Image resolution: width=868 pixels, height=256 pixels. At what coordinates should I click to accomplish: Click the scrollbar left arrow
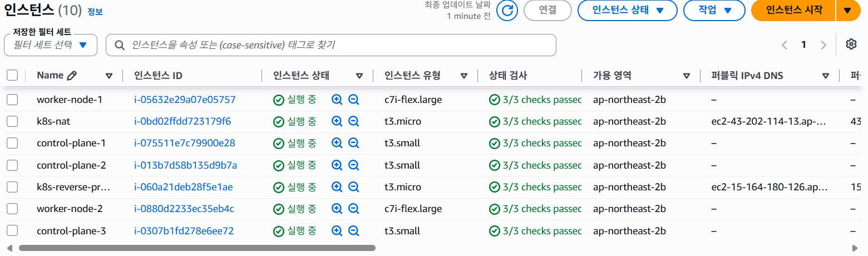[9, 248]
